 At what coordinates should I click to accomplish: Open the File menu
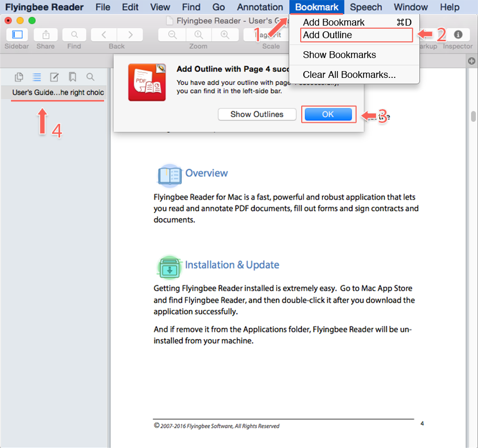(x=103, y=7)
